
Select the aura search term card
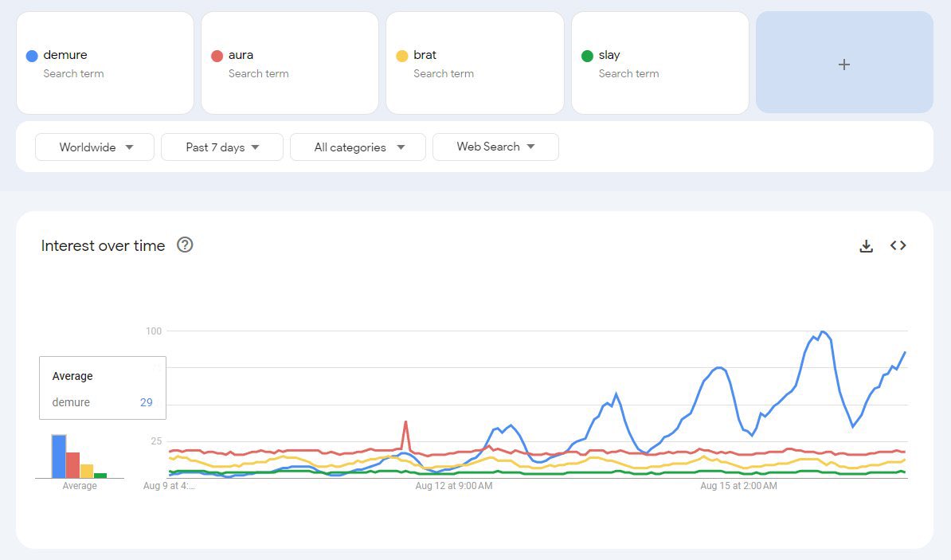click(x=290, y=62)
